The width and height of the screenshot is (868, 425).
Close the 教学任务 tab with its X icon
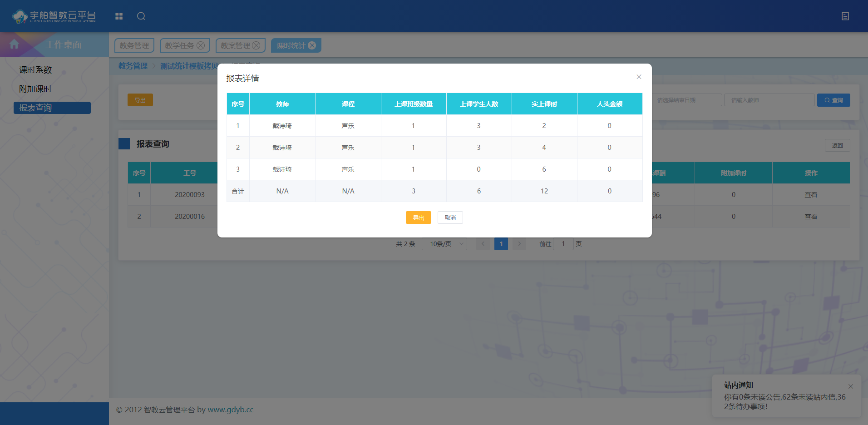(200, 45)
